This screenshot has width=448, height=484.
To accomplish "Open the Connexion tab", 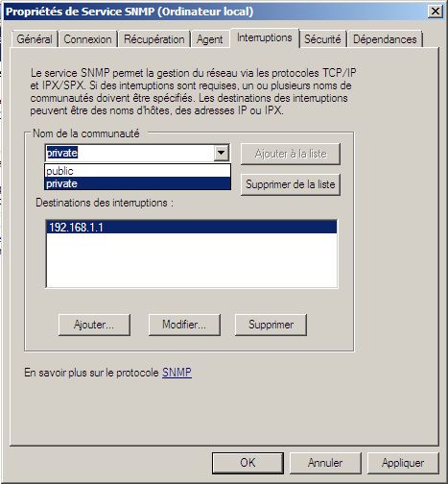I will click(87, 39).
